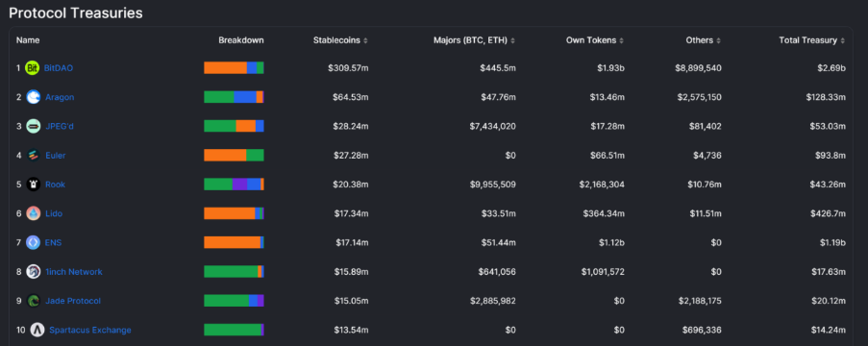
Task: Click Jade Protocol breakdown bar
Action: pyautogui.click(x=234, y=301)
